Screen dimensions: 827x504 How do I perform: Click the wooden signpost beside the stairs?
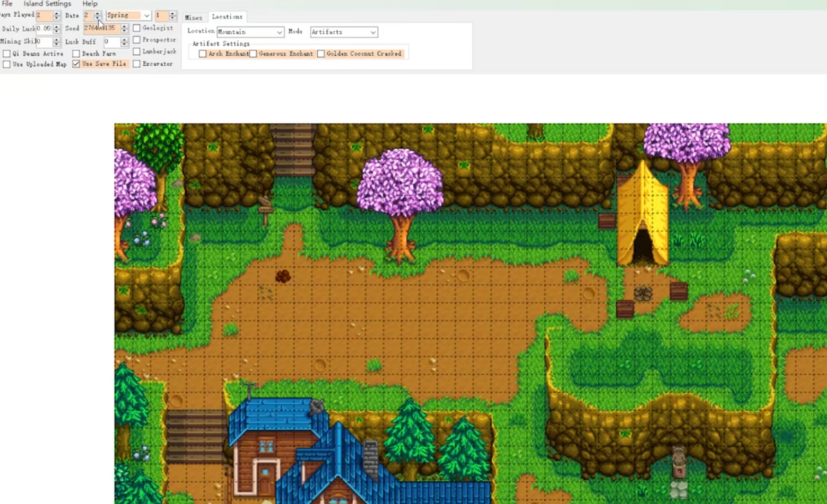pos(265,208)
